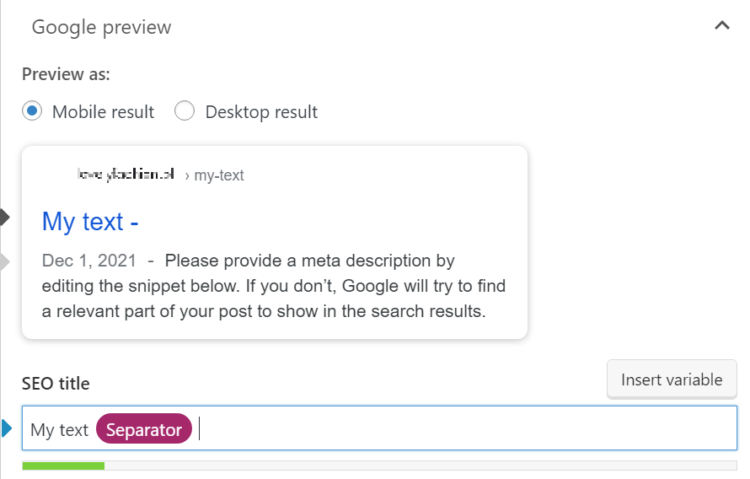
Task: Select the Desktop result radio button
Action: click(184, 111)
